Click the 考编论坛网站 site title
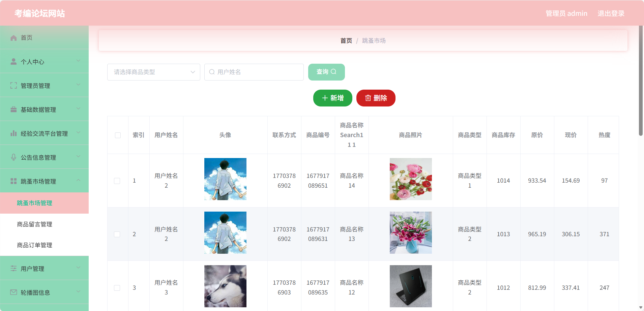The height and width of the screenshot is (311, 644). [40, 13]
